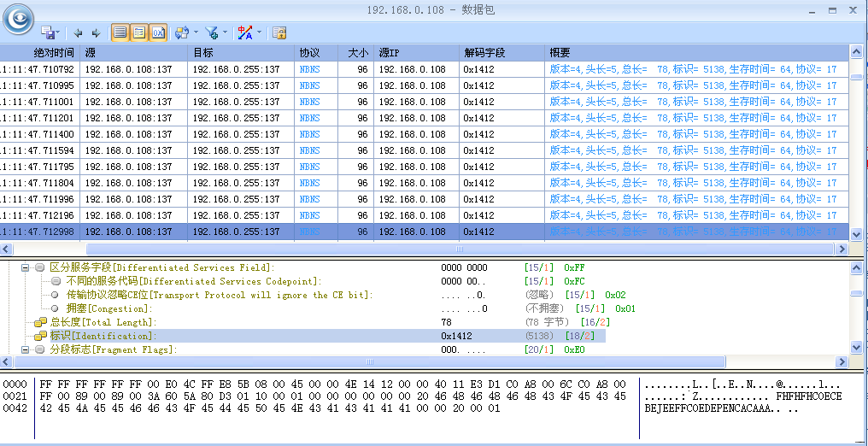Collapse the Differentiated Services Field node
Viewport: 868px width, 446px height.
[25, 268]
